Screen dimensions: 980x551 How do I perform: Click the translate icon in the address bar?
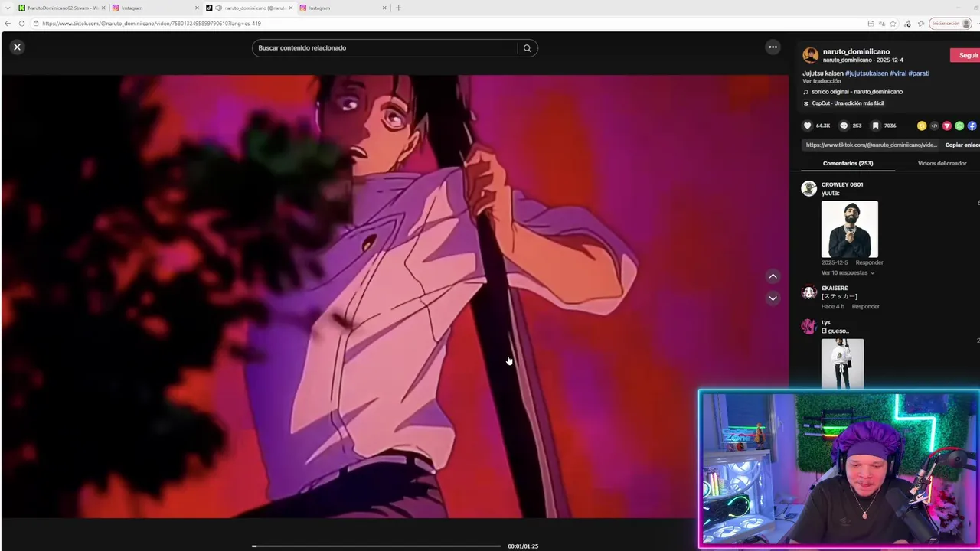point(882,24)
